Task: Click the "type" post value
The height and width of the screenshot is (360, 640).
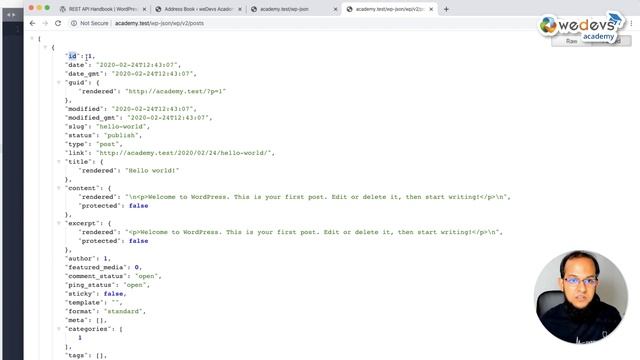Action: tap(107, 144)
